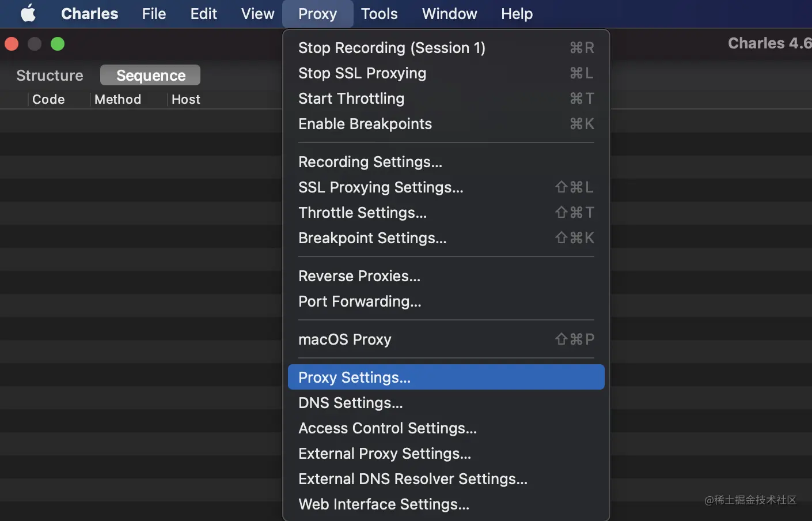Open Recording Settings
Image resolution: width=812 pixels, height=521 pixels.
point(370,162)
